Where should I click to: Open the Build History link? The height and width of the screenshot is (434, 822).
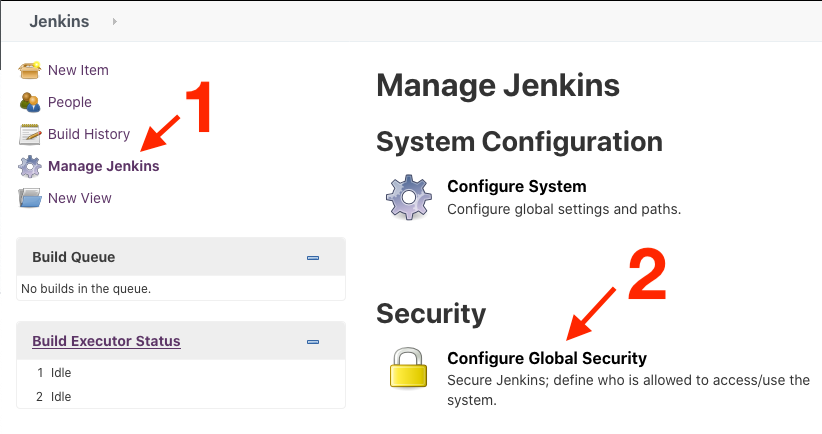[x=89, y=134]
